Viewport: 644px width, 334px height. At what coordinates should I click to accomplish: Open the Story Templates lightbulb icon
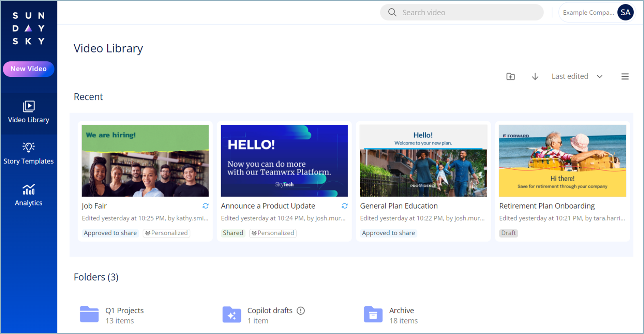point(29,147)
